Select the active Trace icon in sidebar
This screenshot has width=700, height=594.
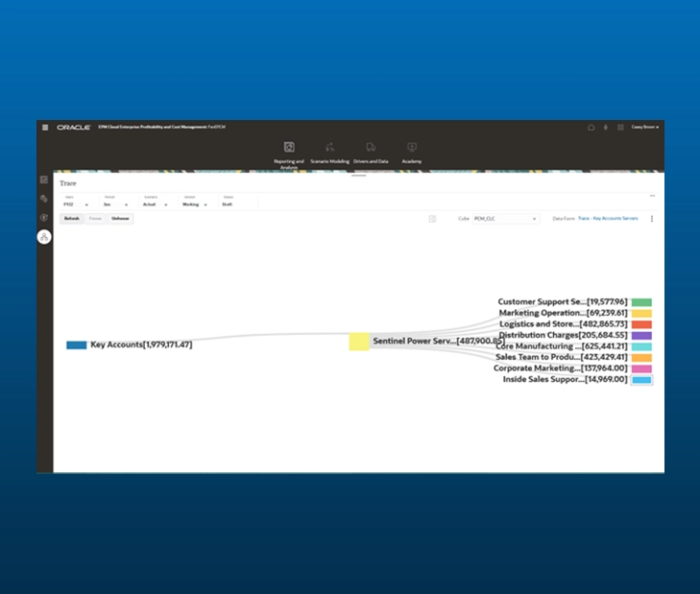(x=44, y=237)
